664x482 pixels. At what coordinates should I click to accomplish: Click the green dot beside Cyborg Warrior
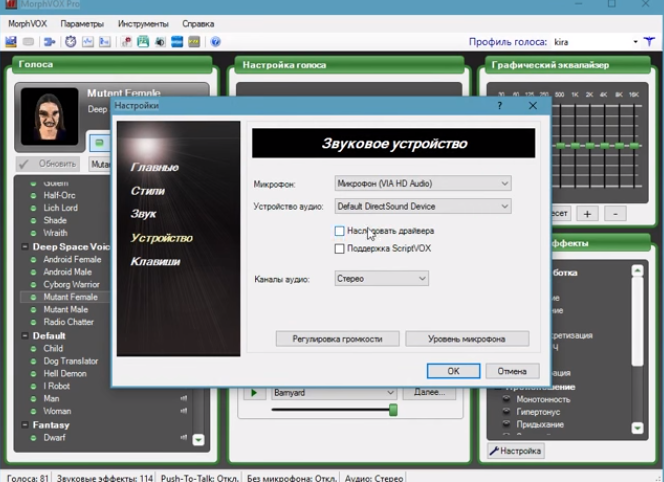coord(33,285)
